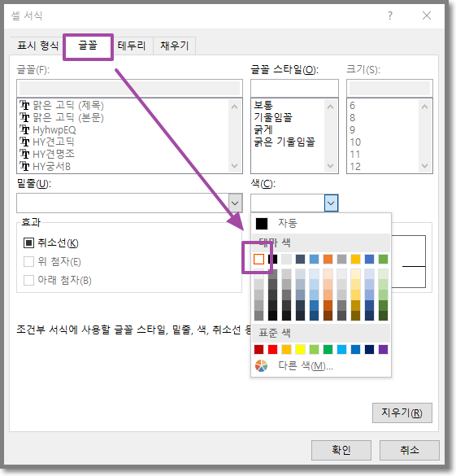Open the 테두리 tab

coord(132,46)
